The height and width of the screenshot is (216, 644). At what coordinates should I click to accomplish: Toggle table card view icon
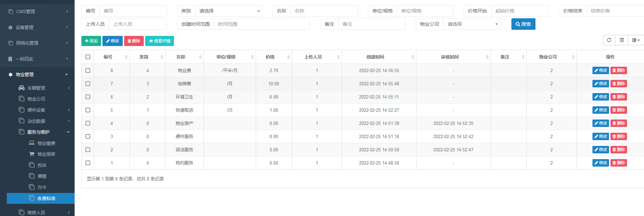point(622,40)
